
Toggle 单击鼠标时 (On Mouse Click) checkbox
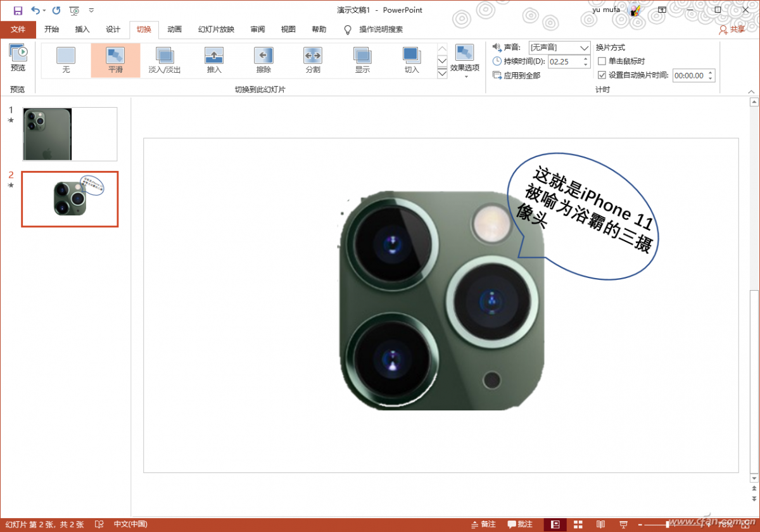[x=602, y=61]
